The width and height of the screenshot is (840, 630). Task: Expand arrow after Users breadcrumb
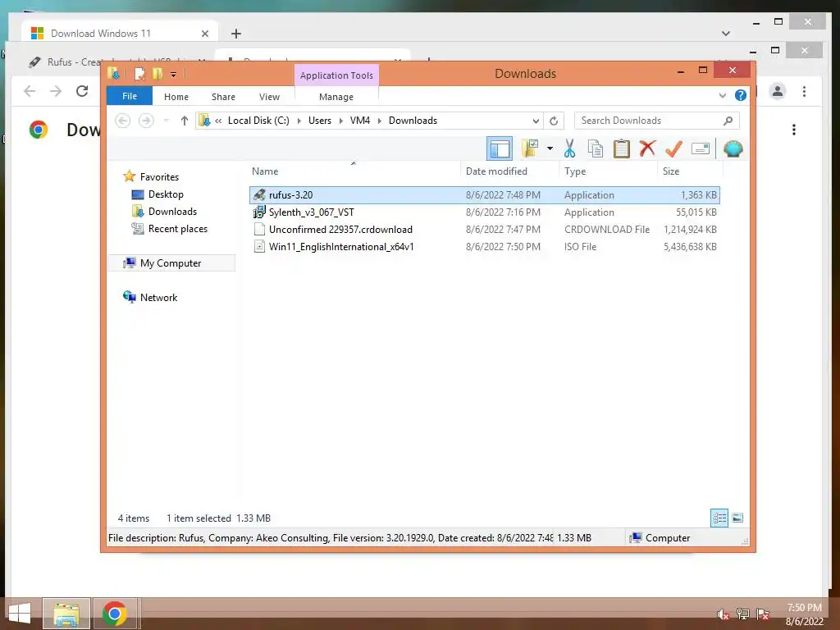tap(340, 121)
